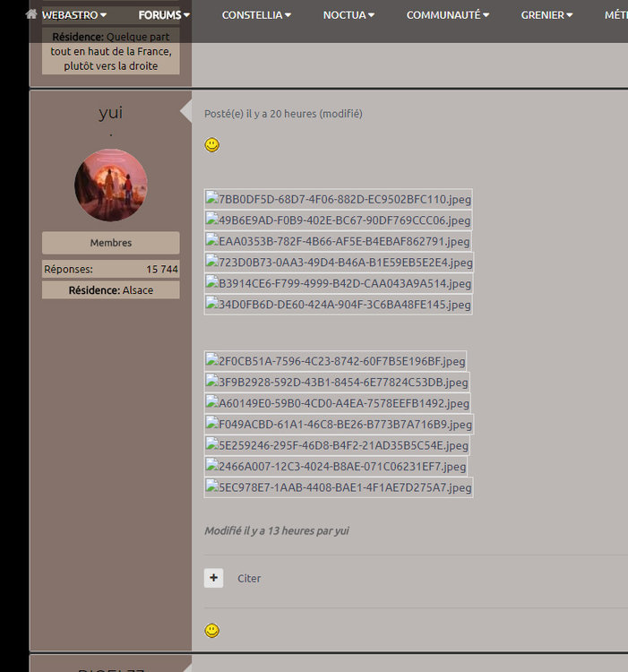Click the Membres group badge

pyautogui.click(x=111, y=243)
